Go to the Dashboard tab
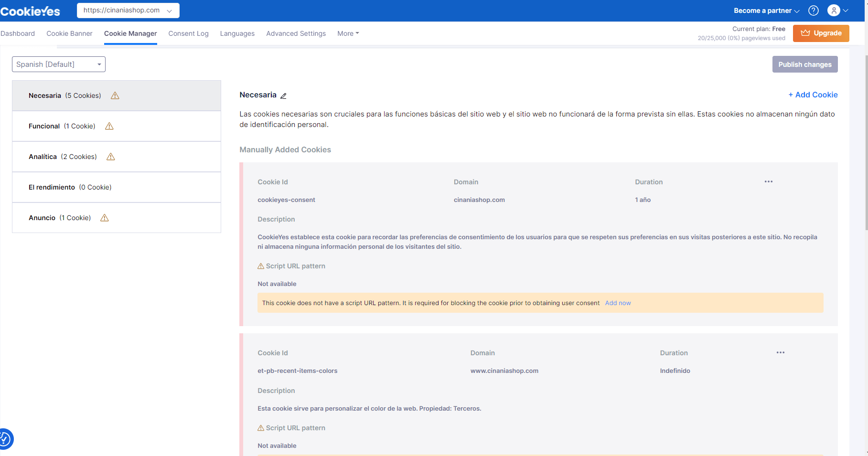Viewport: 868px width, 456px height. coord(18,33)
